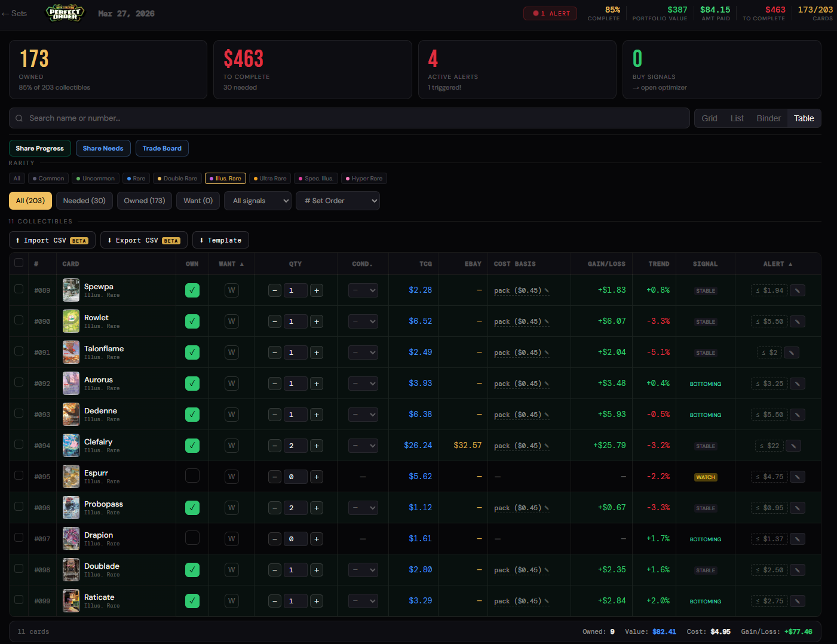Open the condition dropdown for Aurorus
Viewport: 837px width, 644px height.
(363, 384)
